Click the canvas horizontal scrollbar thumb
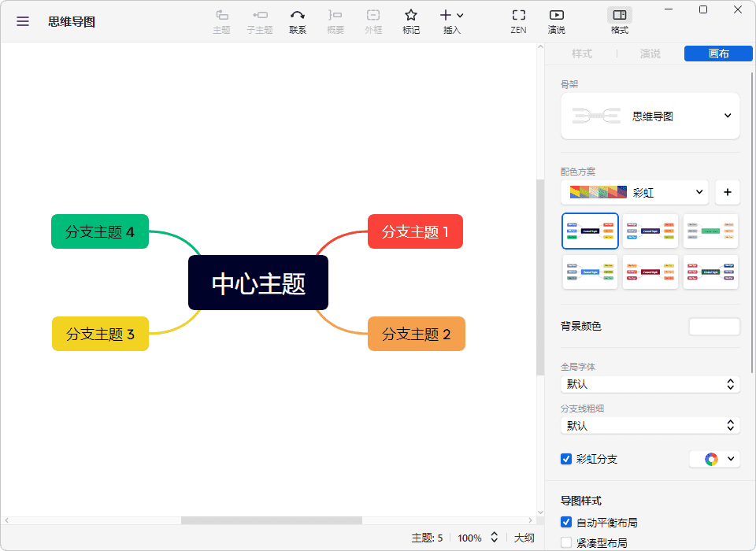756x551 pixels. pyautogui.click(x=272, y=520)
